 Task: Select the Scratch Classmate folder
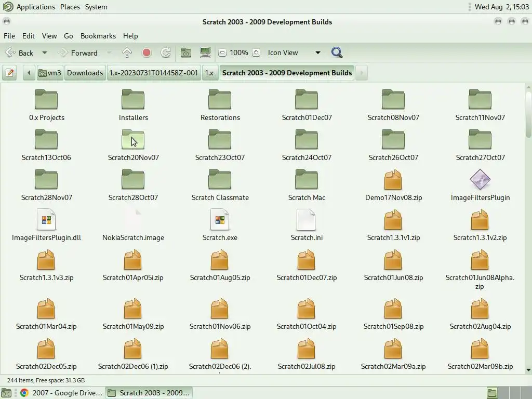pos(220,185)
